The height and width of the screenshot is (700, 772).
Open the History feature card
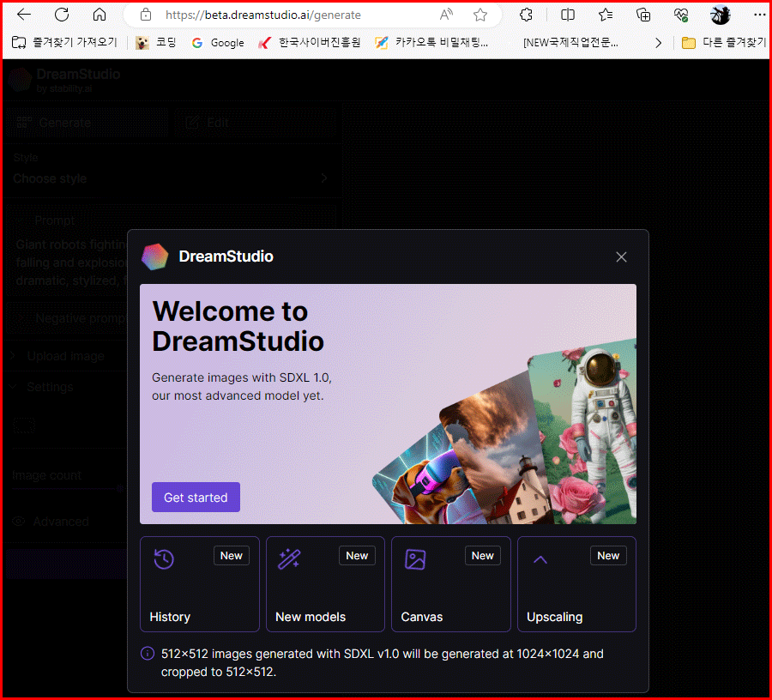[x=199, y=584]
